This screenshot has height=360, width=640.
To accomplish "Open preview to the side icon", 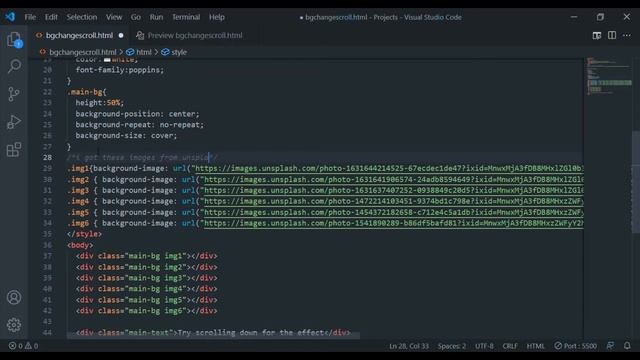I will tap(597, 36).
